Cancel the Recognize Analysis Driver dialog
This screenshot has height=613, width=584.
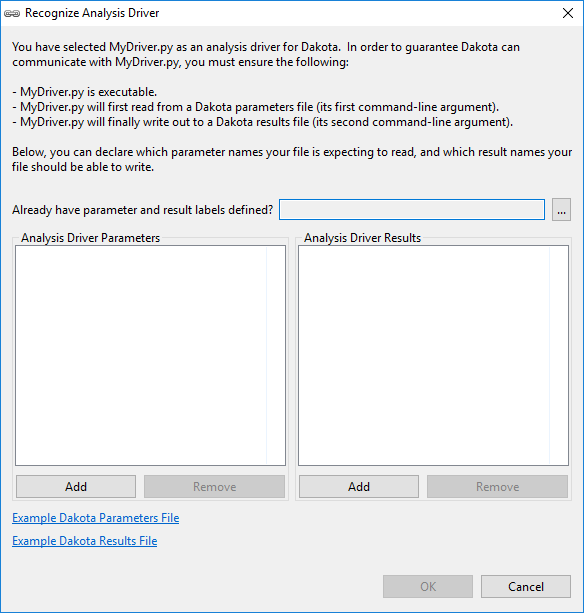pyautogui.click(x=526, y=586)
